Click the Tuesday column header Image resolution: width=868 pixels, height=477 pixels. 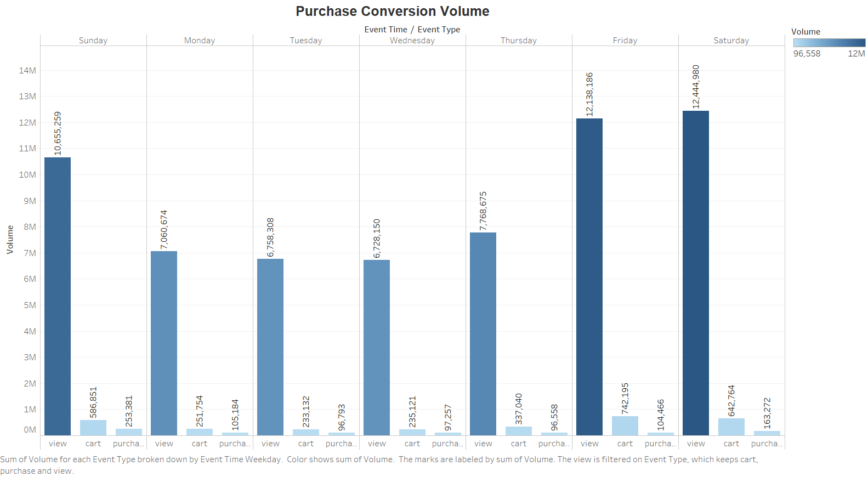tap(306, 41)
